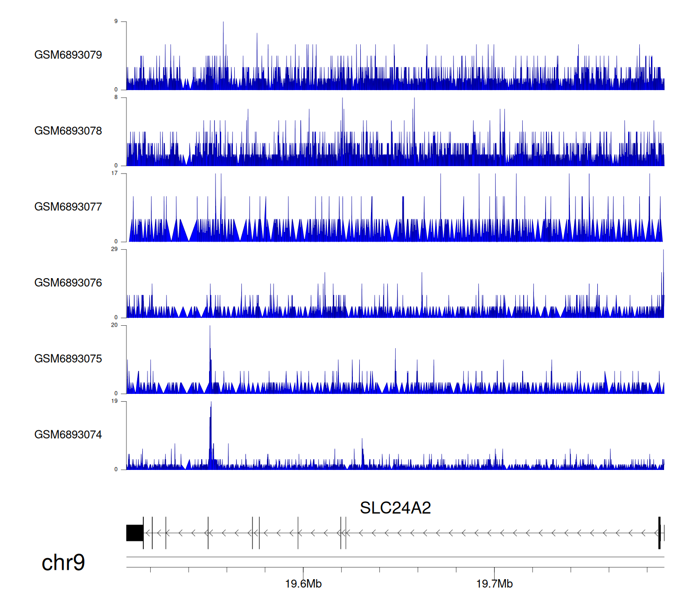Click the y-axis maximum value 17
Image resolution: width=700 pixels, height=616 pixels.
coord(114,173)
